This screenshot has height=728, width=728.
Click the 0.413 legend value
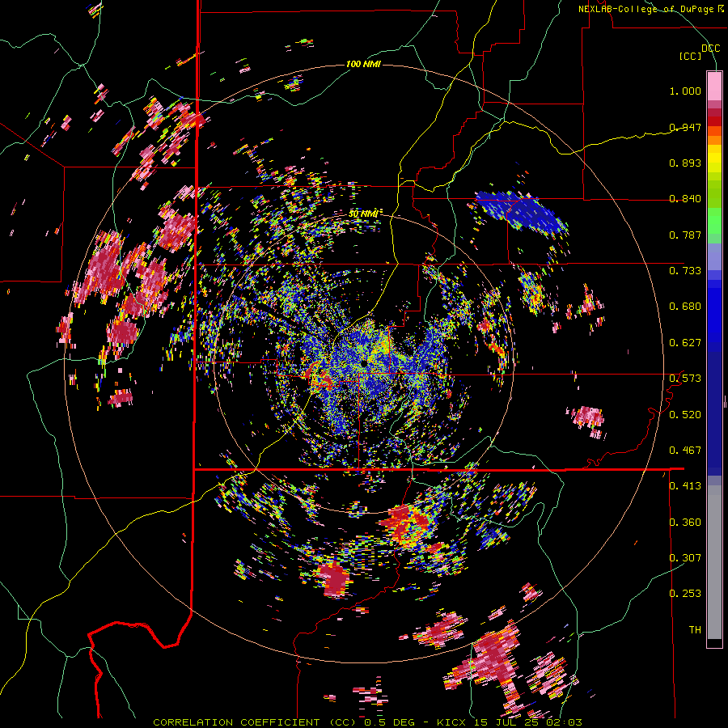click(x=685, y=486)
